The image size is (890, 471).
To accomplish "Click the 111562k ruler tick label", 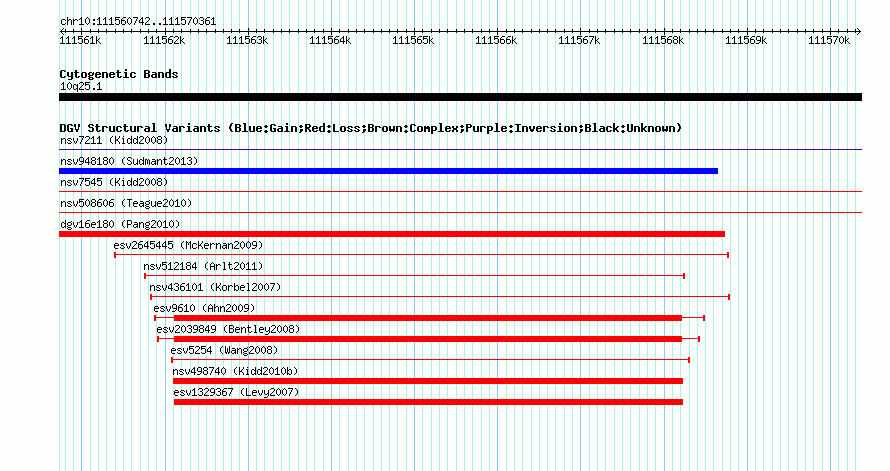I will tap(164, 40).
